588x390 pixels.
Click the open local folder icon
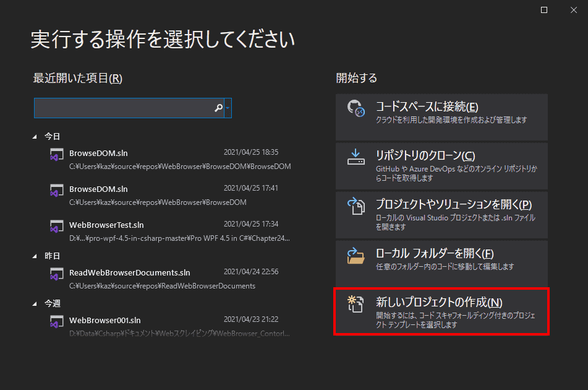pyautogui.click(x=356, y=256)
